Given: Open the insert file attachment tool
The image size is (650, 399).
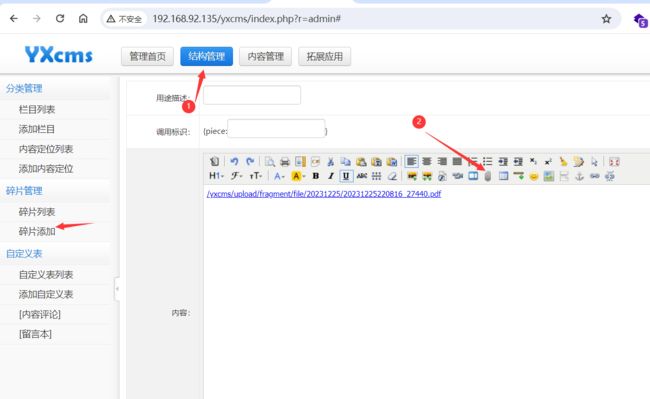Looking at the screenshot, I should click(488, 176).
